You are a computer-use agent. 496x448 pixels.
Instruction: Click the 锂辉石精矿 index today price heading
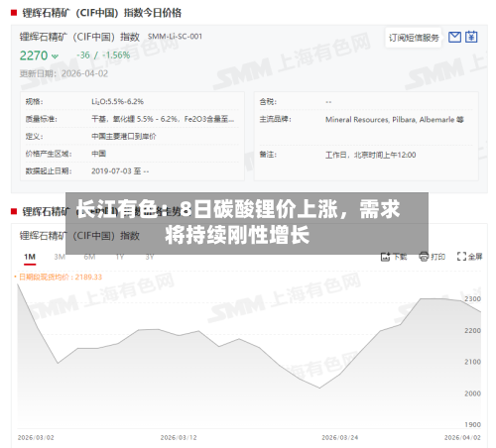pyautogui.click(x=102, y=13)
